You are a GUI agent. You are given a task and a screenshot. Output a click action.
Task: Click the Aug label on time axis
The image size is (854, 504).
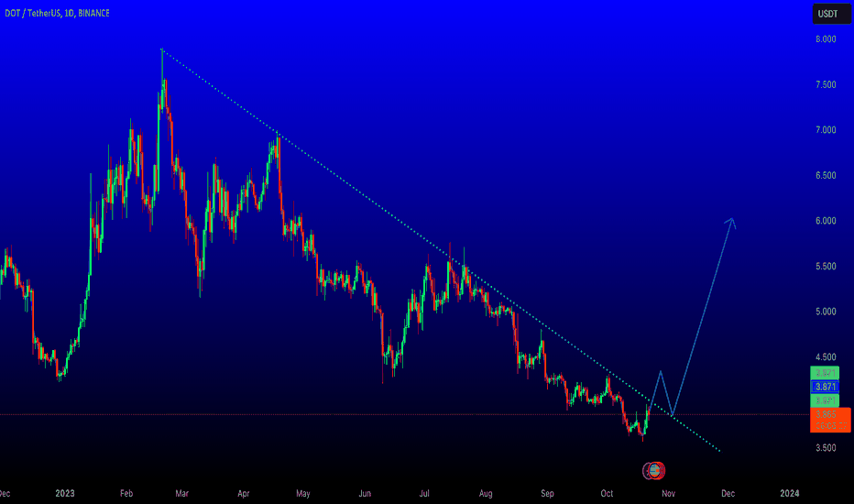pos(486,493)
